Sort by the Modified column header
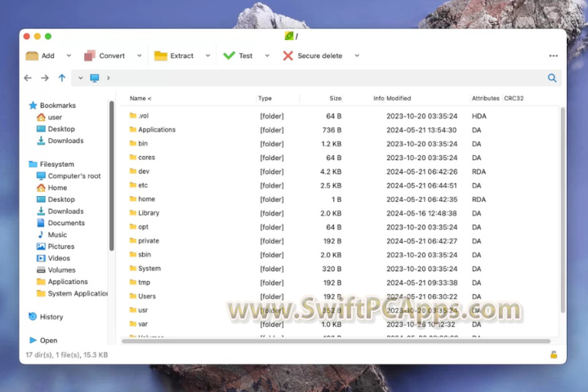This screenshot has width=588, height=392. 399,98
